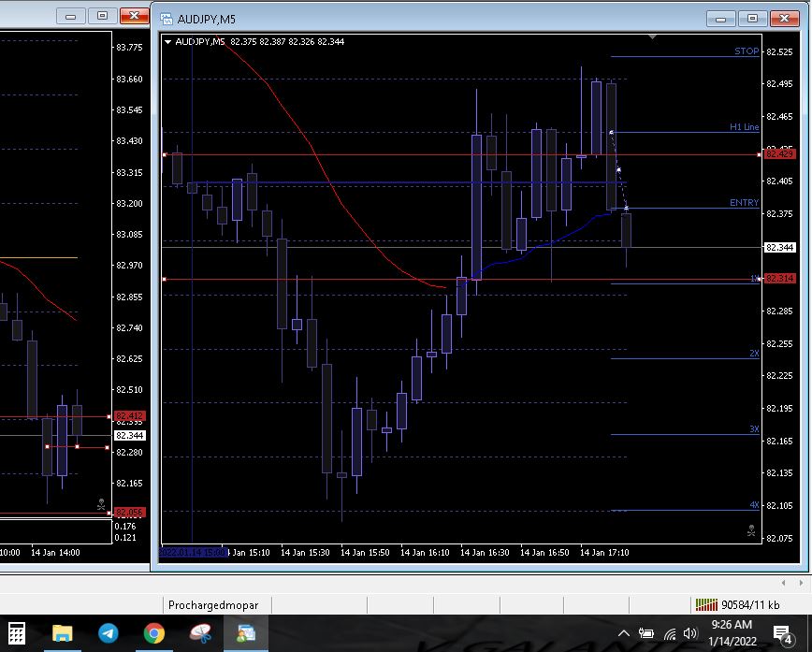Expand the AUDJPY,M5 chart dropdown triangle
The width and height of the screenshot is (812, 652).
point(167,41)
